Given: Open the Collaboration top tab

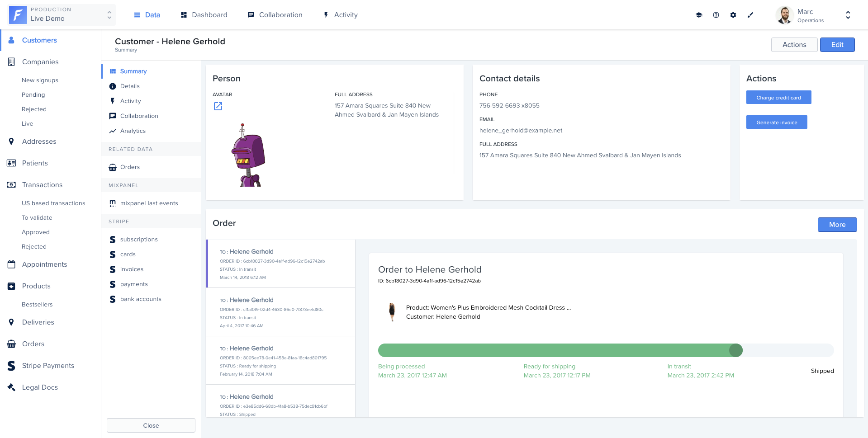Looking at the screenshot, I should click(275, 15).
